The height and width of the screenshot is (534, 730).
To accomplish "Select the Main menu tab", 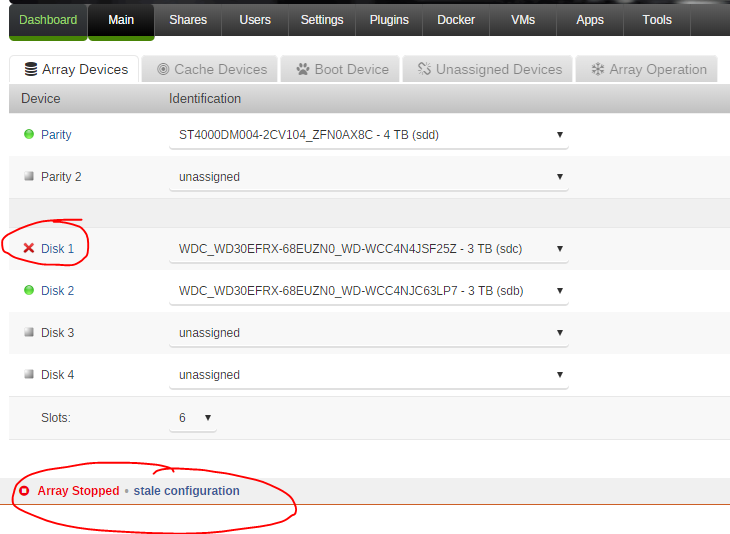I will pyautogui.click(x=121, y=20).
